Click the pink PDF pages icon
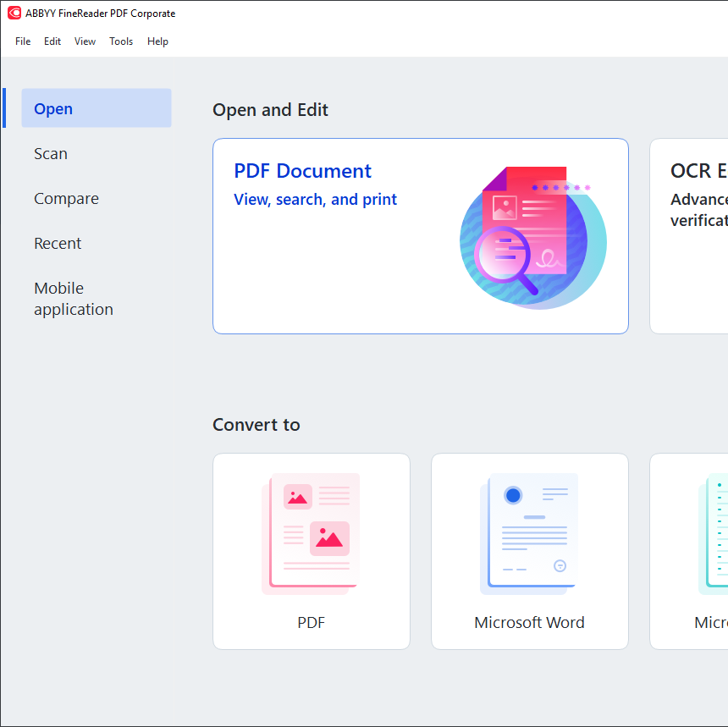 pyautogui.click(x=311, y=533)
